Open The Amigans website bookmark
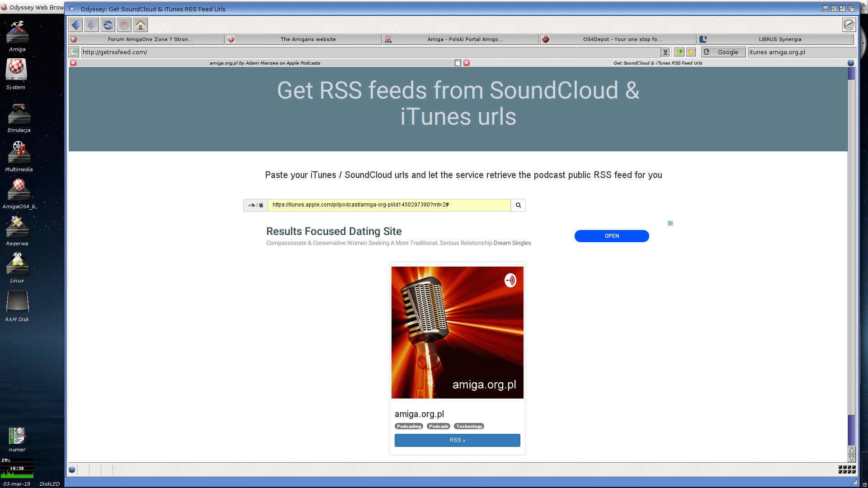Image resolution: width=868 pixels, height=488 pixels. (x=304, y=39)
